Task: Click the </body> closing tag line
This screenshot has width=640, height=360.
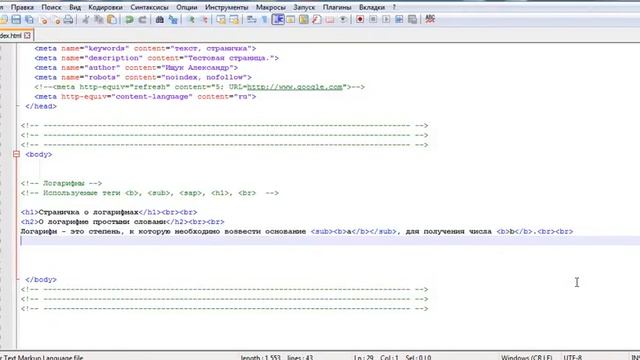Action: click(41, 280)
